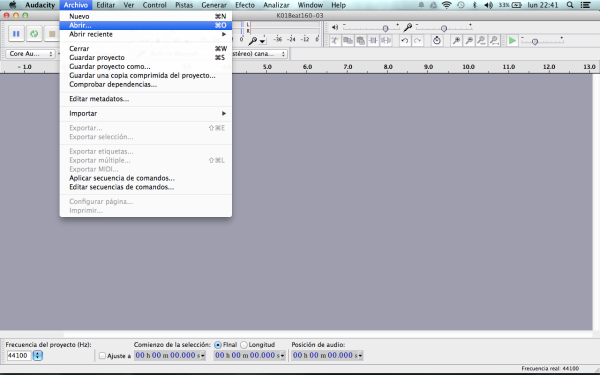600x375 pixels.
Task: Click the speaker output volume icon
Action: (335, 27)
